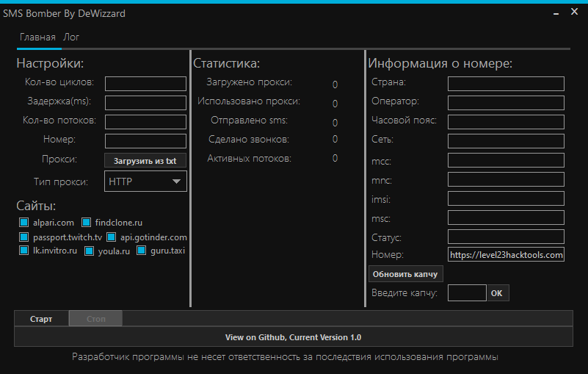Toggle the guru.taxi checkbox

pos(141,250)
